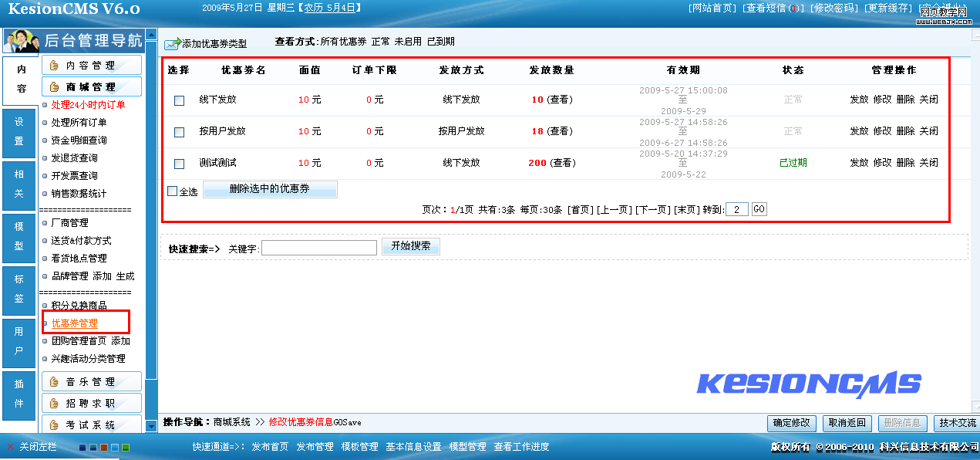Click the red X 关闭左栏 icon
The width and height of the screenshot is (980, 460).
(x=10, y=447)
